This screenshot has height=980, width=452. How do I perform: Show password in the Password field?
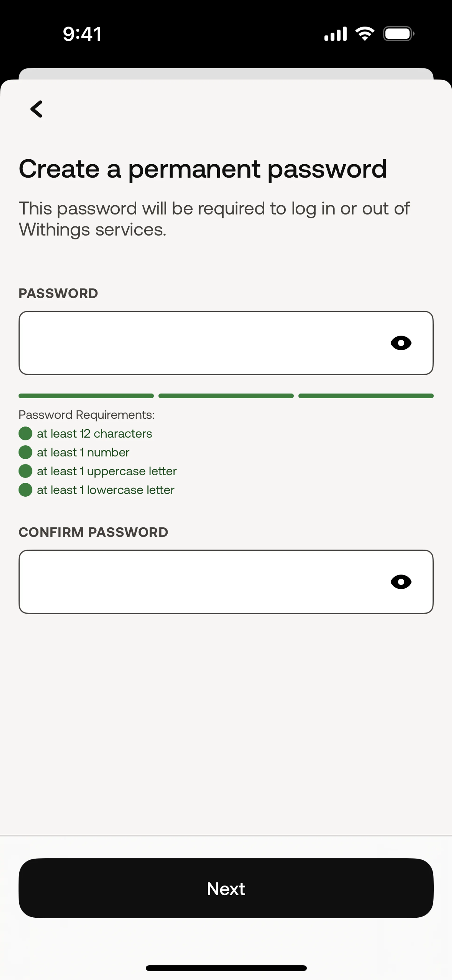(401, 343)
